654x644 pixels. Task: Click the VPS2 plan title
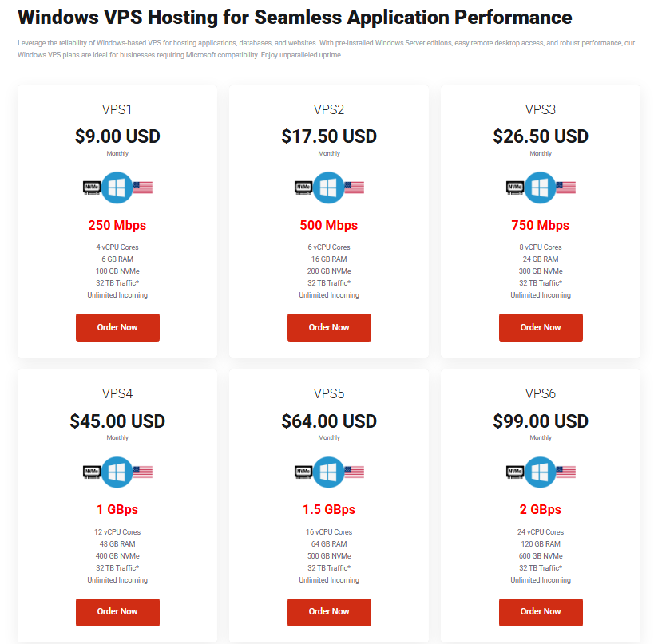329,109
